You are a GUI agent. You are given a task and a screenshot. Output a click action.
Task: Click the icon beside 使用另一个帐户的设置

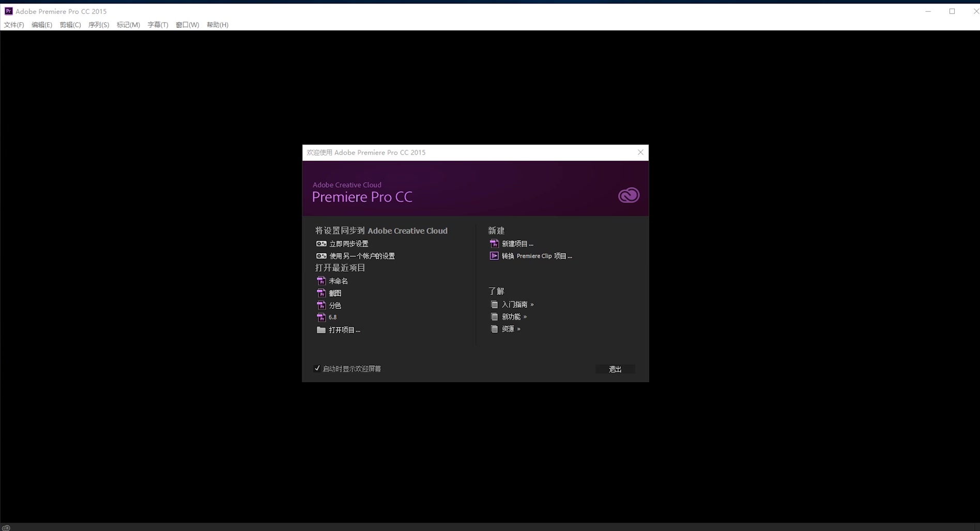pos(321,256)
